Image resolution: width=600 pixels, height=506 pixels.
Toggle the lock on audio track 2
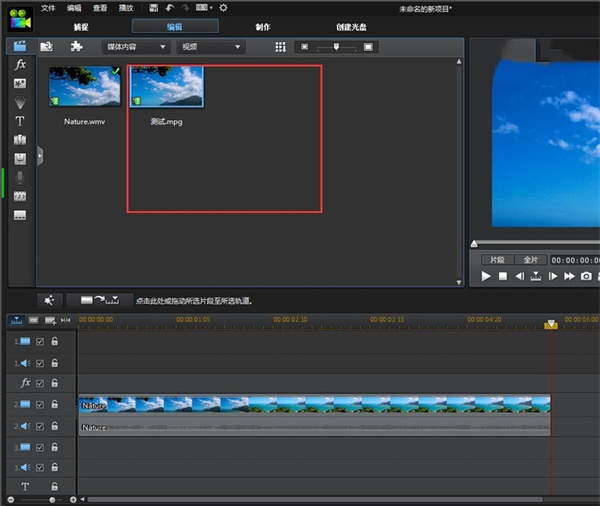pyautogui.click(x=55, y=425)
